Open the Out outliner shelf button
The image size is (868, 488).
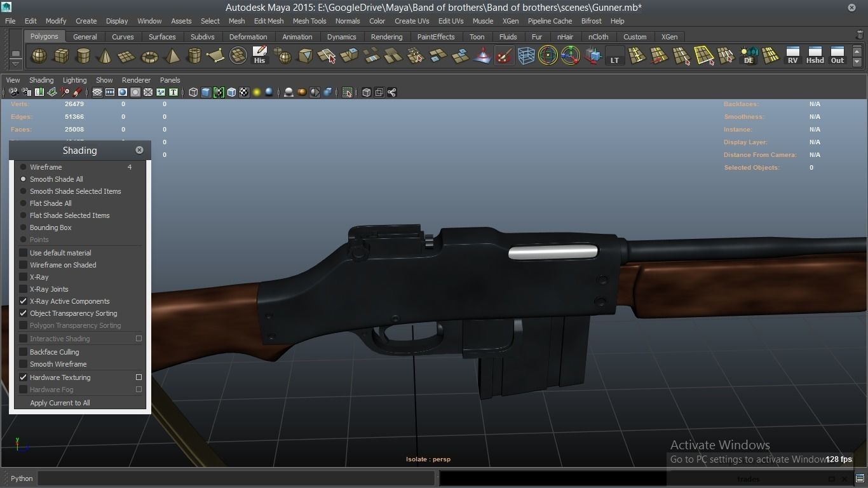tap(837, 56)
